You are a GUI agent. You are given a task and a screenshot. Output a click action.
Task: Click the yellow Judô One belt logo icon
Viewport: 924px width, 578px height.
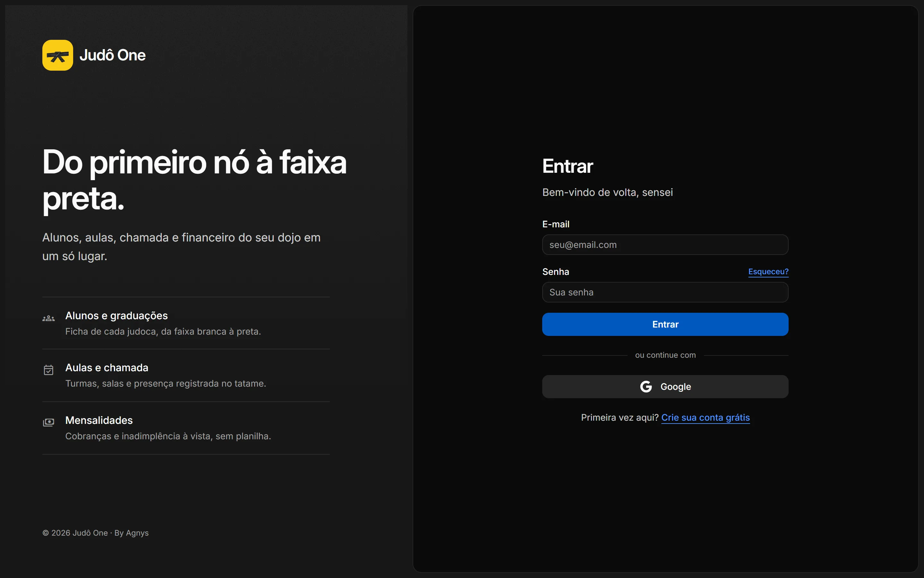pos(58,55)
